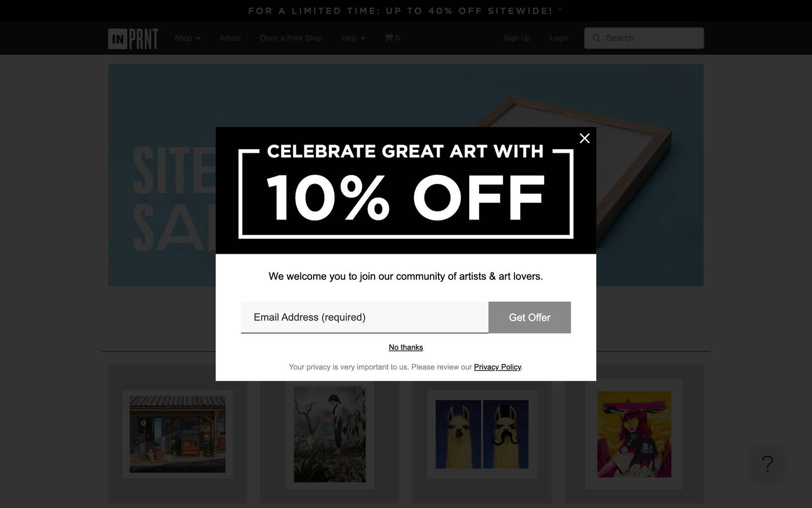Click the Get Offer button
Screen dimensions: 812x508
pyautogui.click(x=530, y=317)
